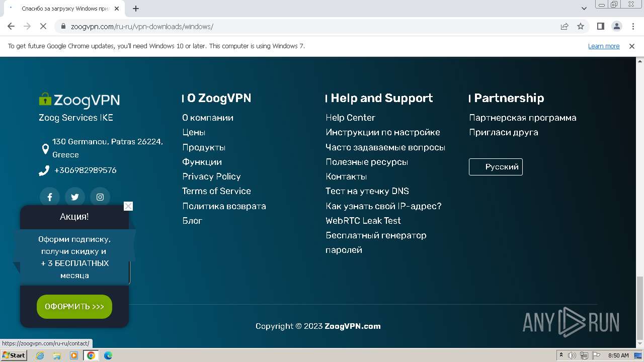
Task: Dismiss the Chrome update notification bar
Action: pyautogui.click(x=632, y=46)
